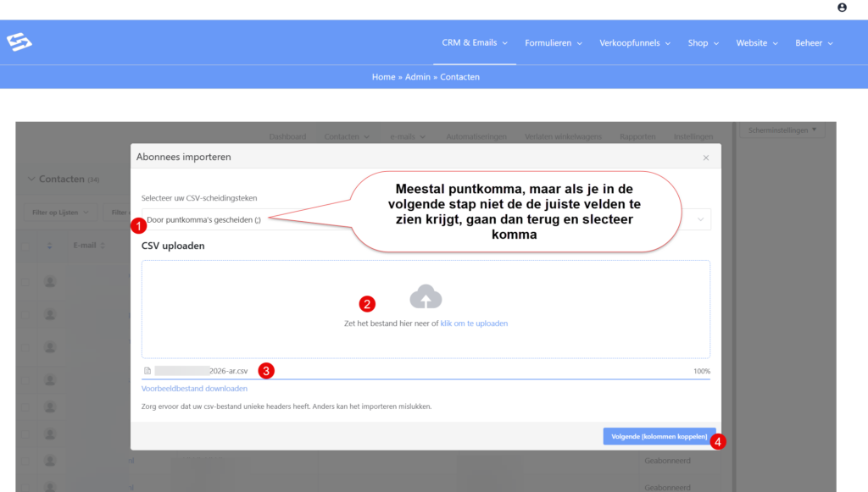Click the red marker number 3
The width and height of the screenshot is (868, 492).
tap(266, 370)
